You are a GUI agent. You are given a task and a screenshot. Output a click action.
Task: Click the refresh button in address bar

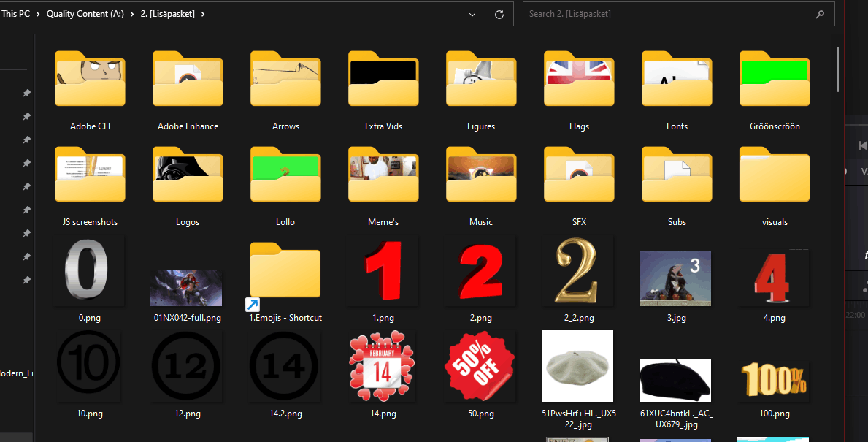pos(499,15)
